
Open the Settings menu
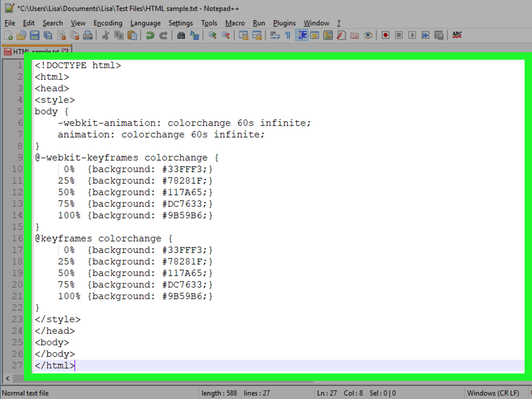180,23
